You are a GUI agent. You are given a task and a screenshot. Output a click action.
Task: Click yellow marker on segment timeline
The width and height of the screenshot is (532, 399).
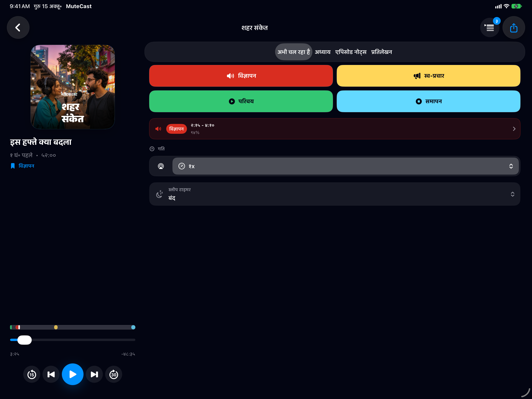[56, 327]
